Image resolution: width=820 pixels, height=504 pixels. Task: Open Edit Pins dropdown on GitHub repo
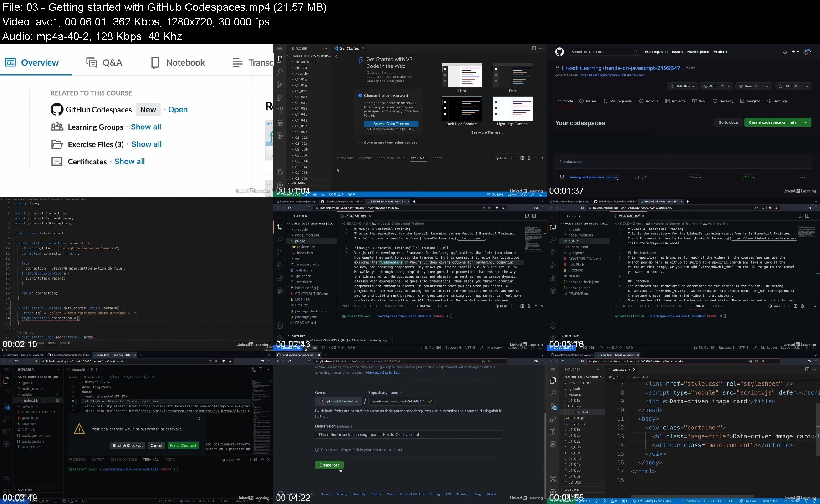click(682, 86)
